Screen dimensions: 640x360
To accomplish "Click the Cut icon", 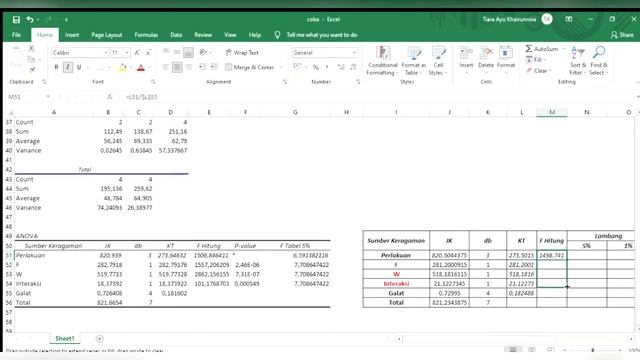I will tap(31, 49).
